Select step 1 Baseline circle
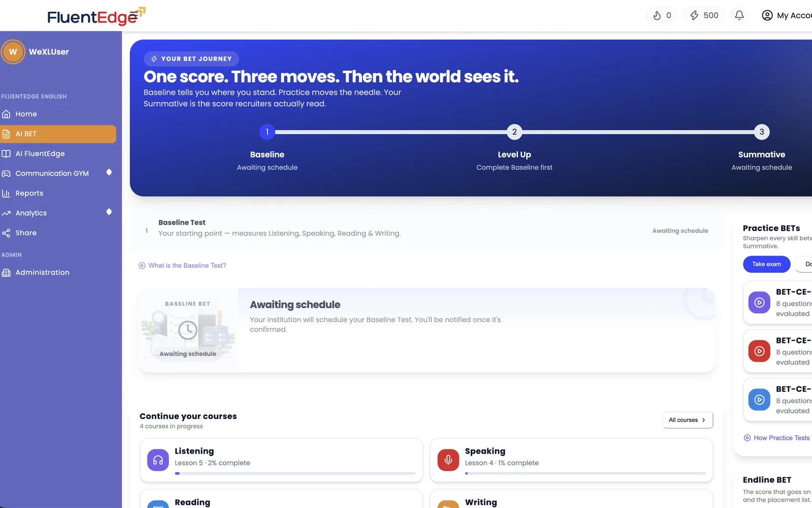This screenshot has height=508, width=812. 267,132
